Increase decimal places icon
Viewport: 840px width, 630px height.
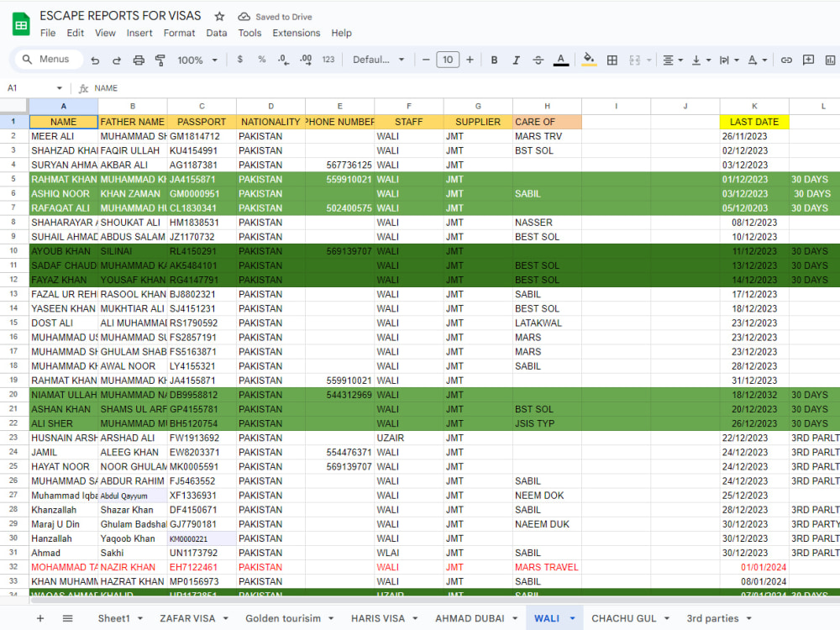coord(306,60)
